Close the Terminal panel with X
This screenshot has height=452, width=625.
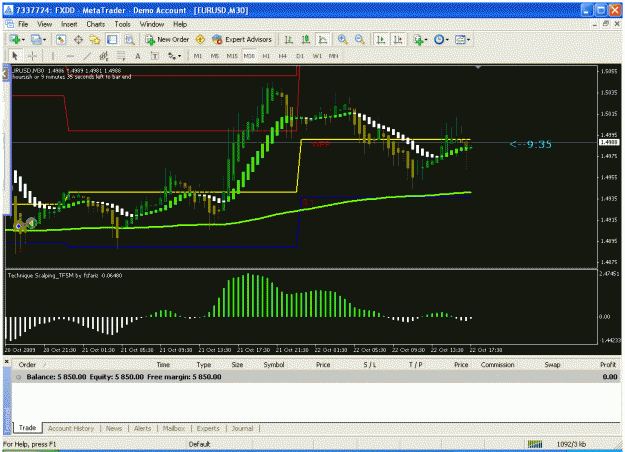(x=6, y=362)
